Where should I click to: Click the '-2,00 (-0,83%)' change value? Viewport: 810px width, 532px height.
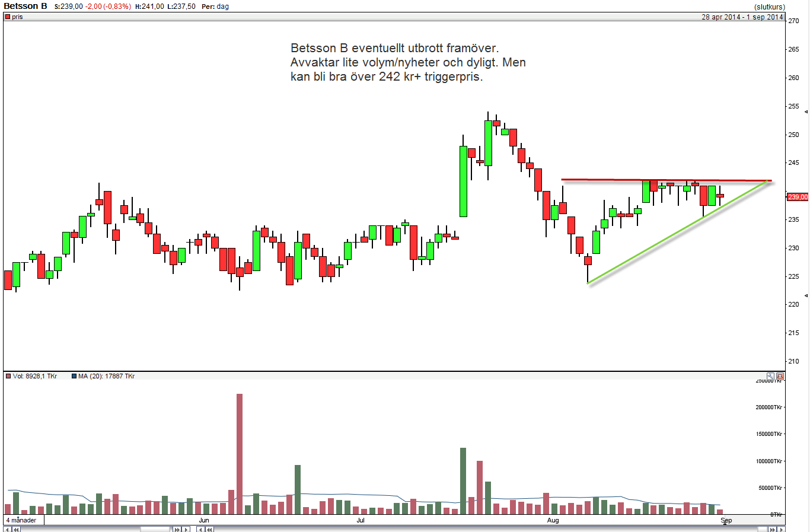(x=108, y=7)
